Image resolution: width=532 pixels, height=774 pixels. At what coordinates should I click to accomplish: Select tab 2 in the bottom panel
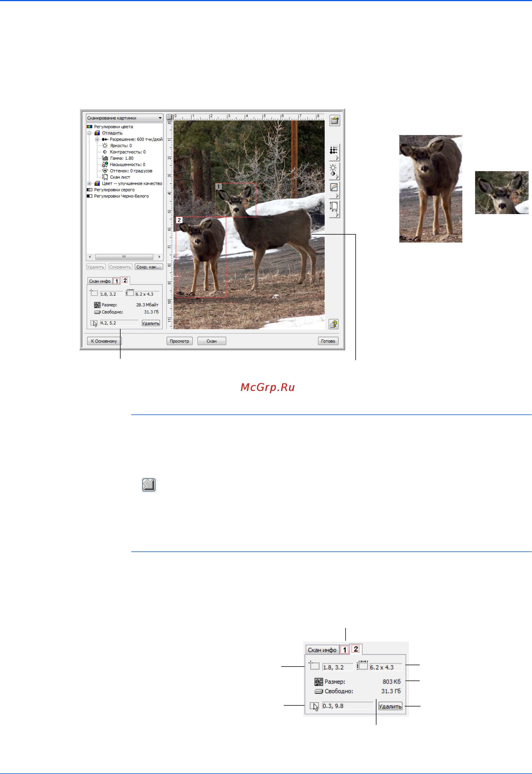[x=356, y=649]
